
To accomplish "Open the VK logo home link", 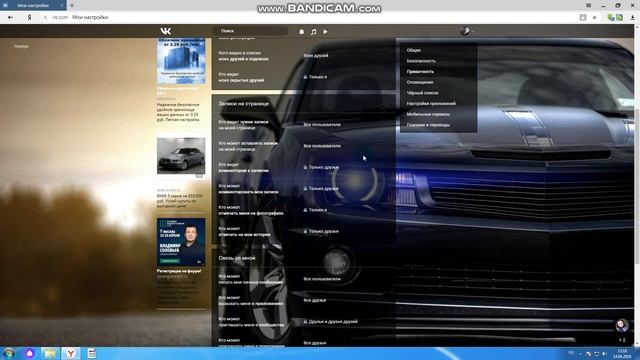I will click(165, 31).
